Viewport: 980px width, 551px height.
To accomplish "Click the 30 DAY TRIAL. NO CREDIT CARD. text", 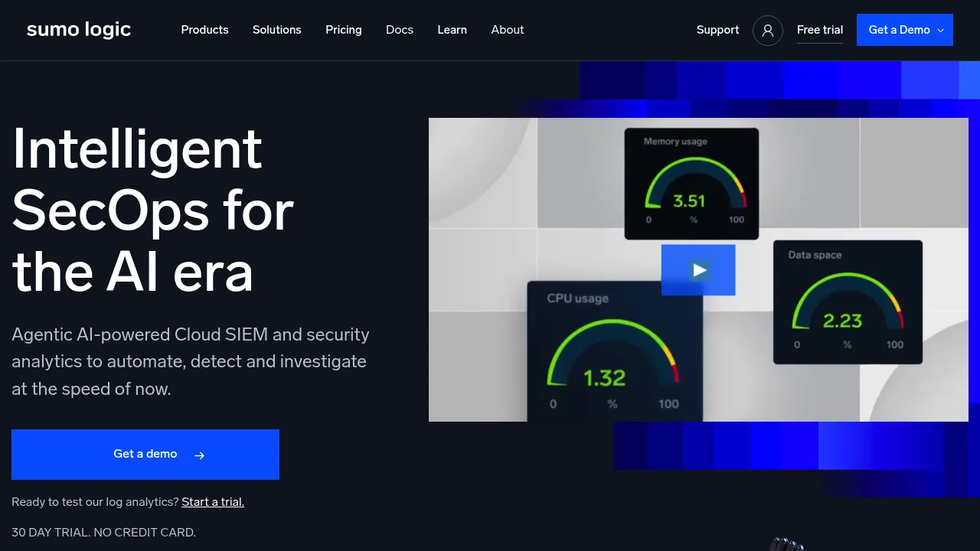I will 103,532.
